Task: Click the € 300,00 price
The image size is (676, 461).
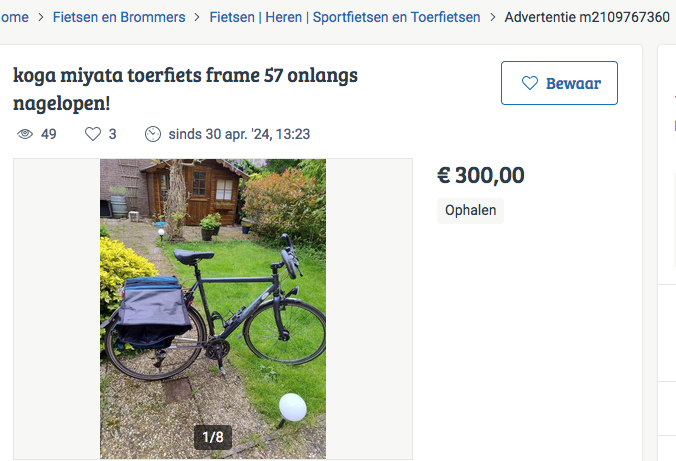Action: click(481, 175)
